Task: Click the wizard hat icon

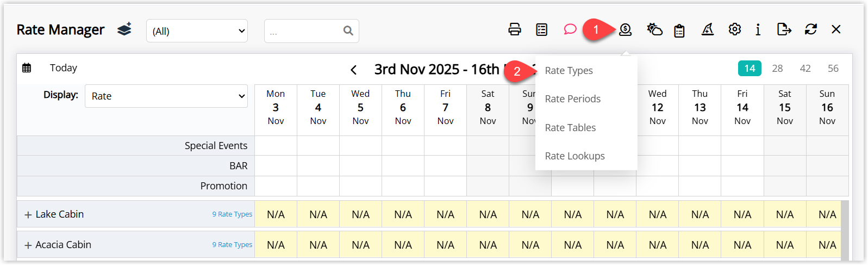Action: (707, 29)
